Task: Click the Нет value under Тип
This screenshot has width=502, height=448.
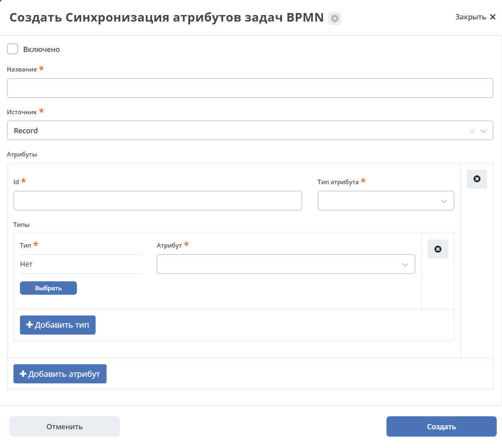Action: pyautogui.click(x=26, y=264)
